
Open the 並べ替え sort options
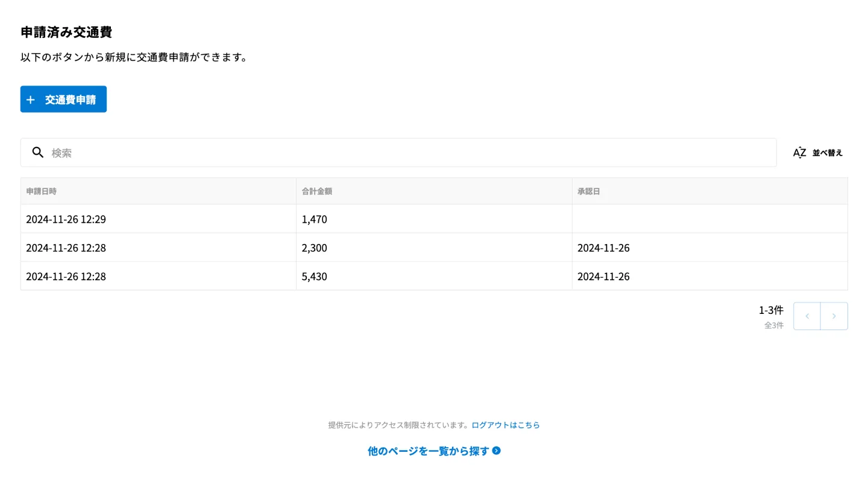pos(827,153)
